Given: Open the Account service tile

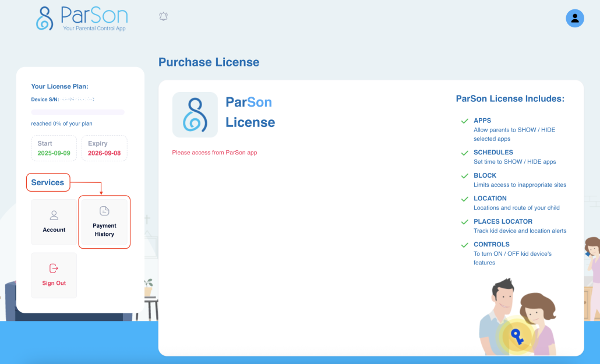Looking at the screenshot, I should pos(54,222).
